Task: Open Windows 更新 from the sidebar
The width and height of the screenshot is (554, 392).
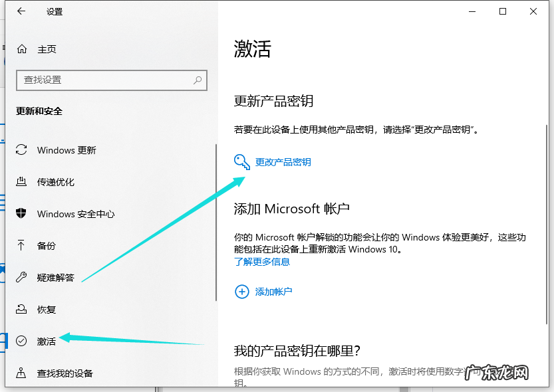Action: click(x=67, y=150)
